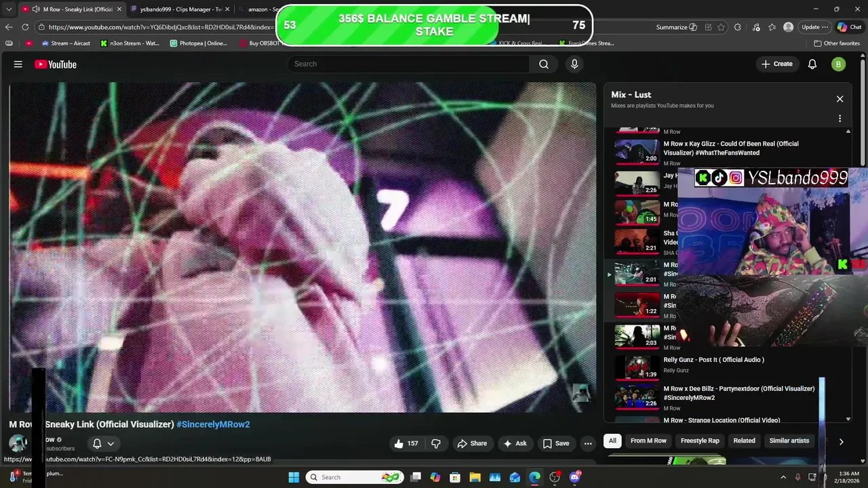
Task: Play M Row x Dee Billz Partynextdoor track
Action: click(x=738, y=393)
